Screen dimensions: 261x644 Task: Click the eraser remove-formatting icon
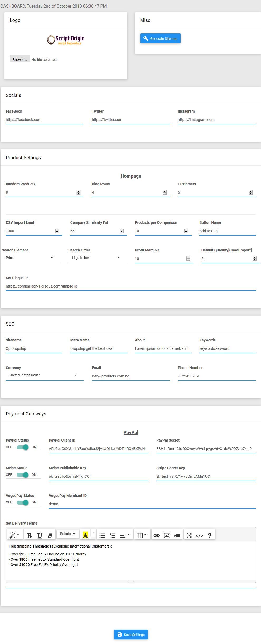click(50, 535)
